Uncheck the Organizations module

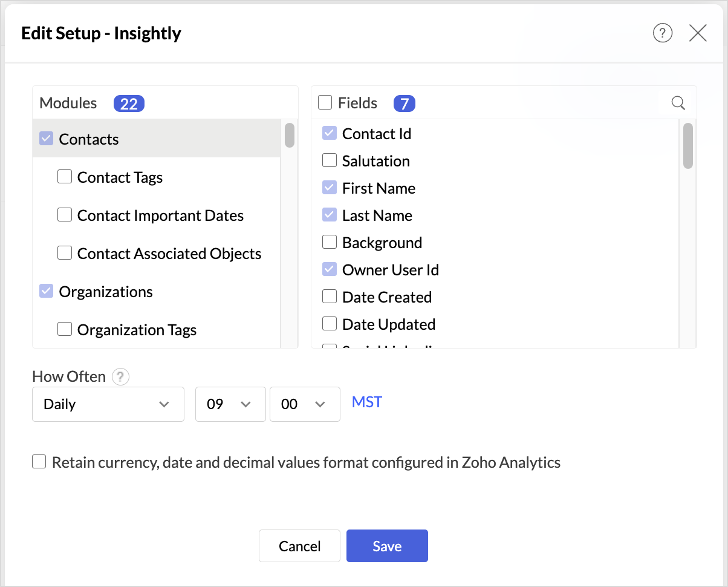pos(46,292)
